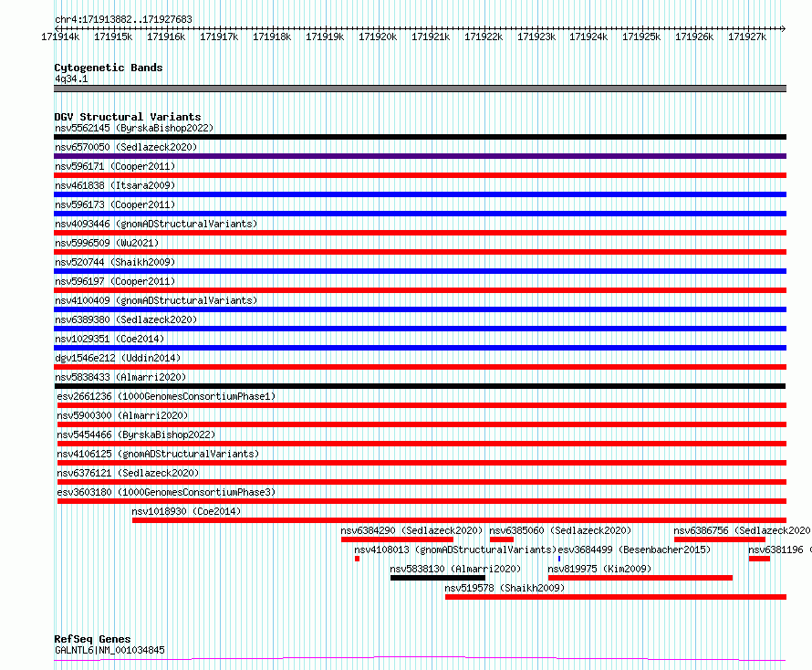Click nsv5838130 (Almarri2020) label
The height and width of the screenshot is (670, 812).
(x=455, y=569)
